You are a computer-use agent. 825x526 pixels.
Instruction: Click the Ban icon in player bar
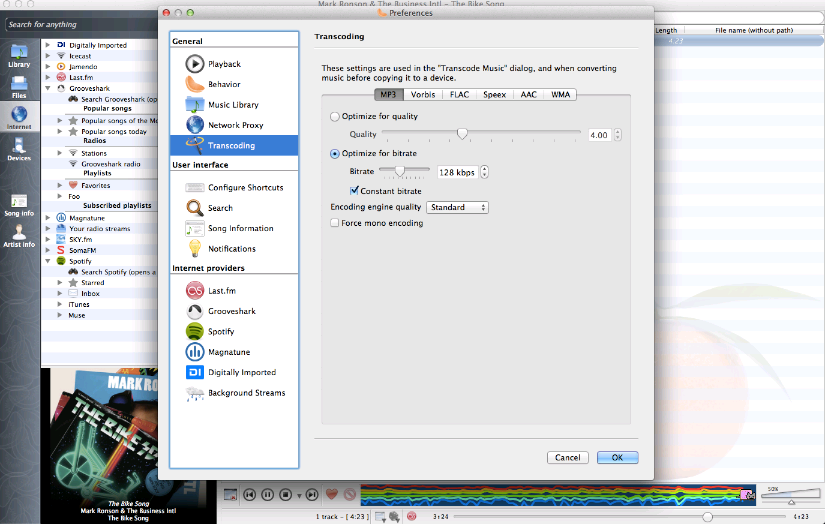pyautogui.click(x=350, y=494)
